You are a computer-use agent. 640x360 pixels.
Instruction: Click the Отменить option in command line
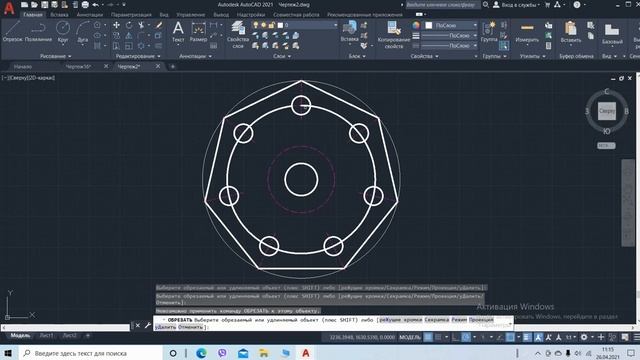tap(191, 327)
